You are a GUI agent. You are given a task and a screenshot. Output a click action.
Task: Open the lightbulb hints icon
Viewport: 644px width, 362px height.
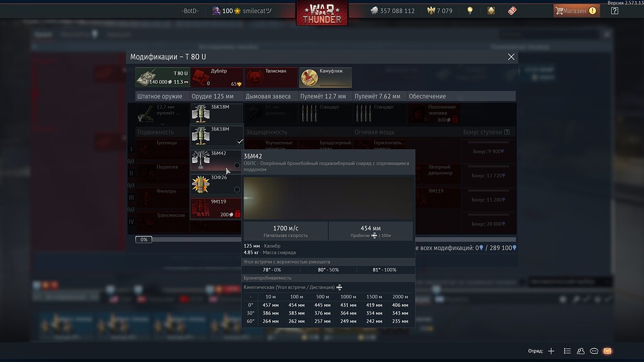470,11
